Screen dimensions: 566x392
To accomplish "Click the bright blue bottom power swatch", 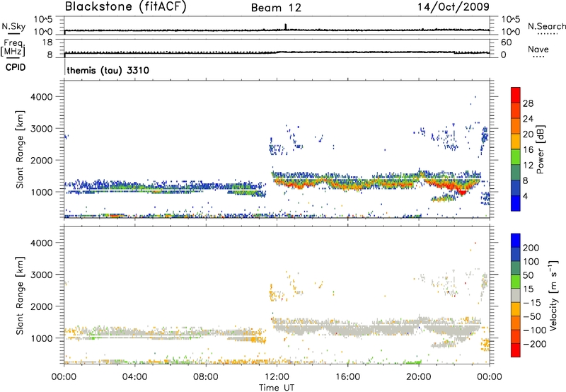I will 516,203.
